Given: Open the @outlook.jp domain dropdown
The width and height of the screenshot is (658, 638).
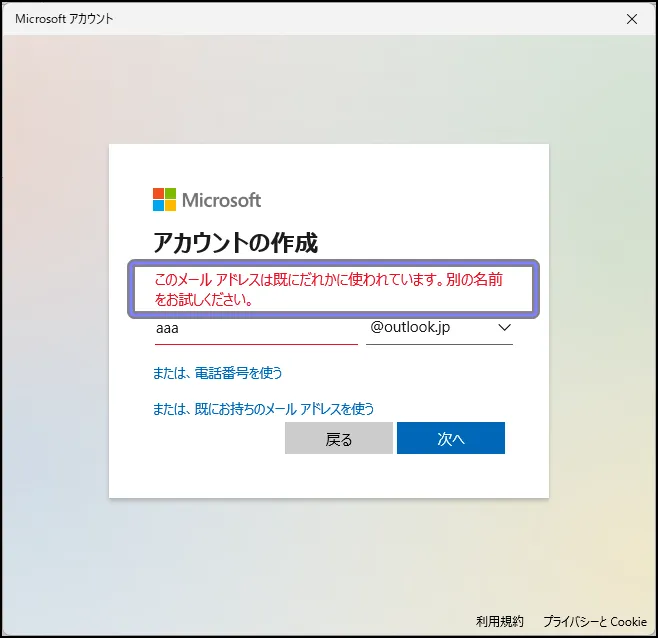Looking at the screenshot, I should pyautogui.click(x=439, y=327).
